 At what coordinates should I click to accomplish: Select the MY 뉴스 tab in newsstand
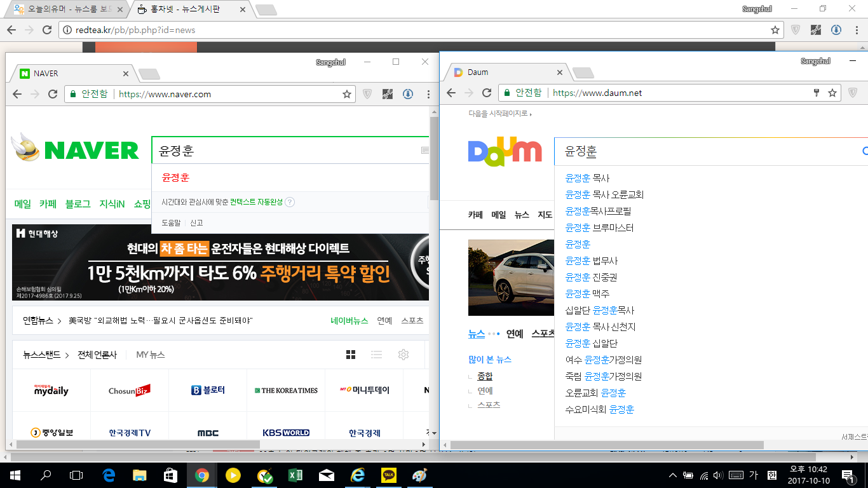point(151,355)
